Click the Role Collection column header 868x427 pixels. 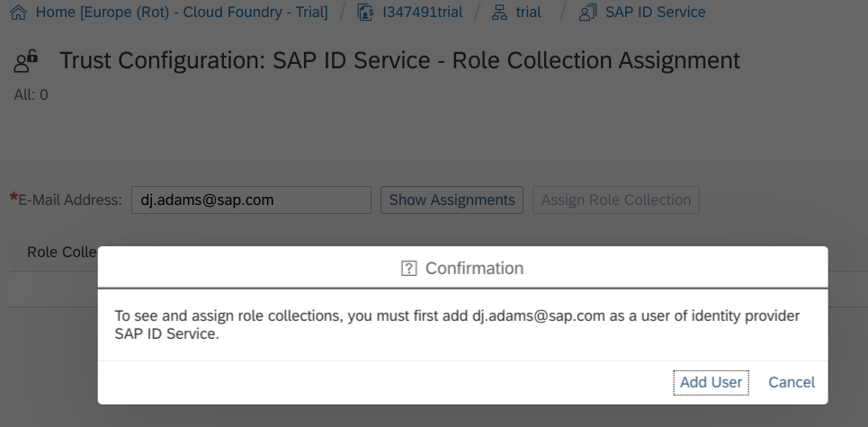coord(62,253)
